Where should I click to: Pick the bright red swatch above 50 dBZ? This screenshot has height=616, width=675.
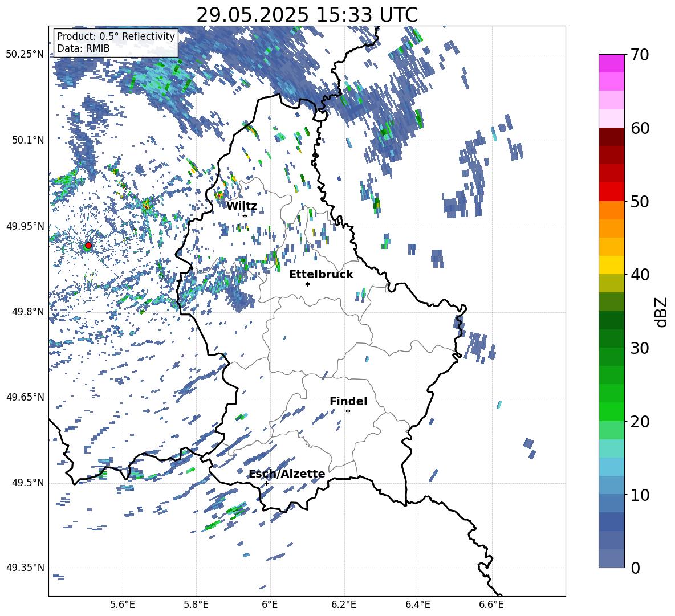click(611, 192)
